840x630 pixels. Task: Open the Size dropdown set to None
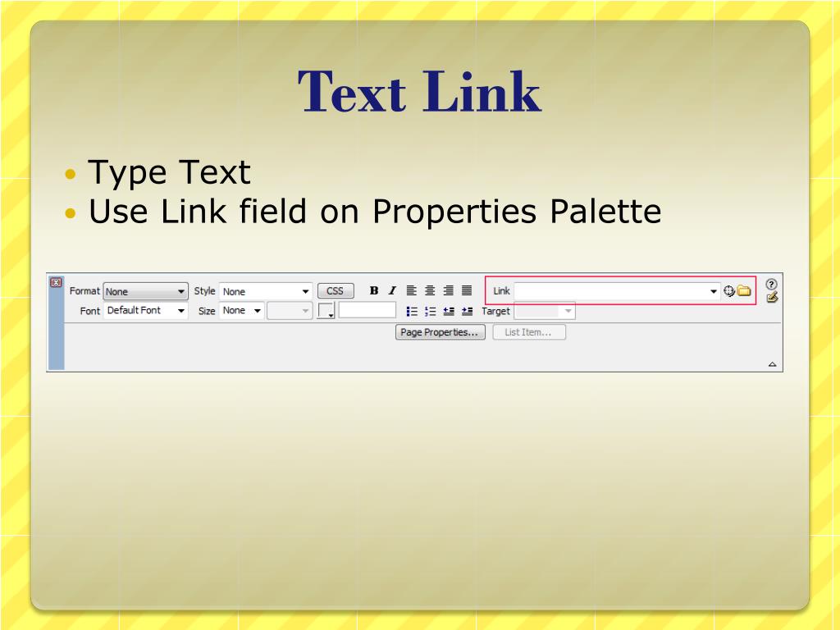pos(242,311)
